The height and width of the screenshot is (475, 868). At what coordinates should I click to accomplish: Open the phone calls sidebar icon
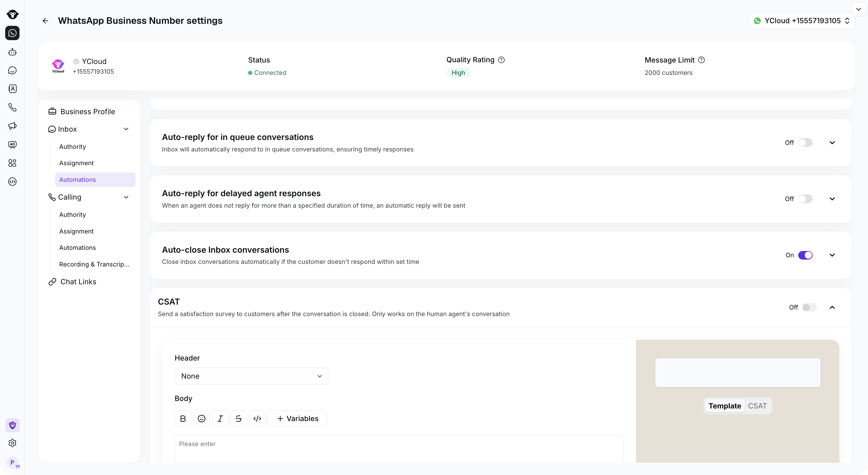12,107
